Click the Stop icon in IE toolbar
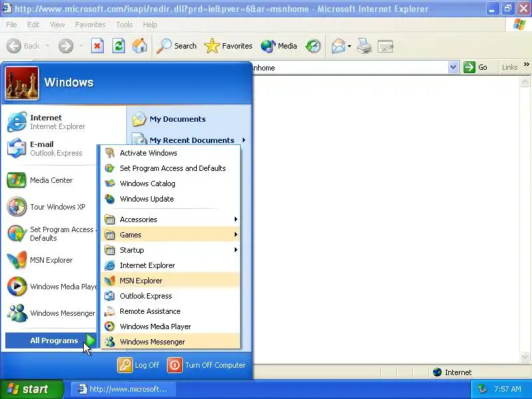 point(97,46)
